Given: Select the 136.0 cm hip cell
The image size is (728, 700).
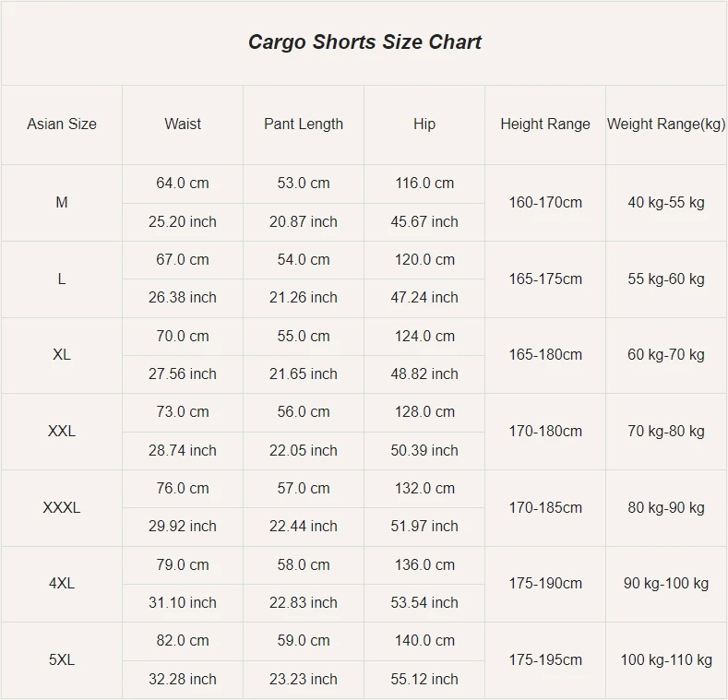Looking at the screenshot, I should [x=424, y=565].
